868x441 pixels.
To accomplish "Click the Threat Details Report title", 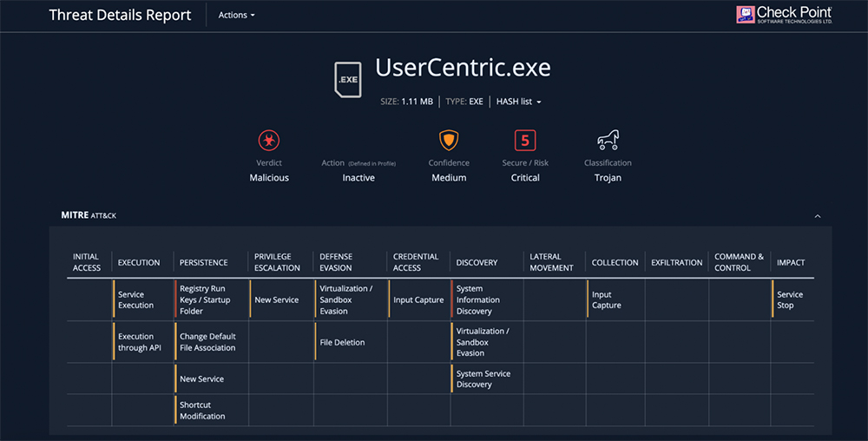I will [120, 16].
